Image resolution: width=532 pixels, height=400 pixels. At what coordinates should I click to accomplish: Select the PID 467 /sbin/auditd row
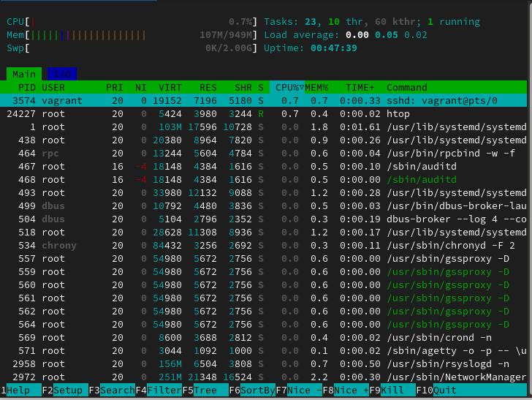pyautogui.click(x=263, y=167)
